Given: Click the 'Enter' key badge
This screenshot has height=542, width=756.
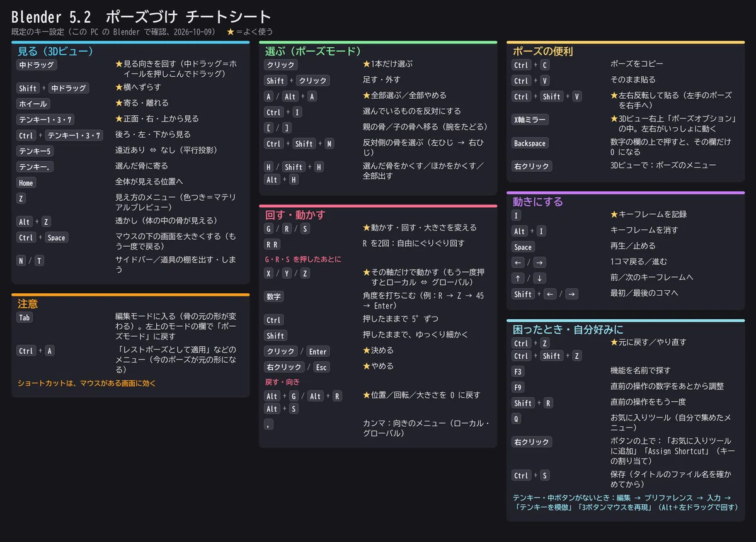Looking at the screenshot, I should tap(318, 352).
